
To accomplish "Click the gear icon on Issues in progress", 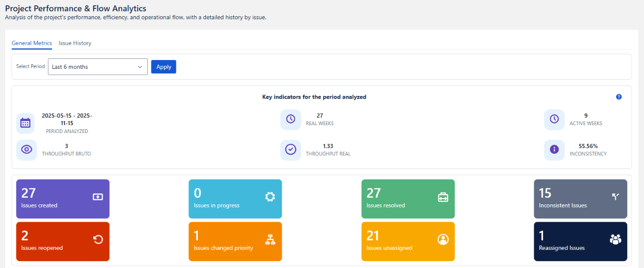I will [x=270, y=197].
